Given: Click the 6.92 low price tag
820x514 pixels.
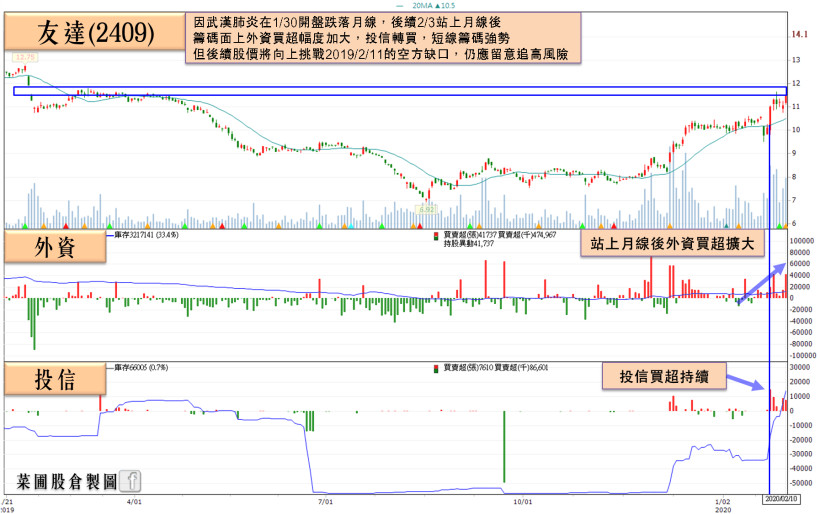Looking at the screenshot, I should click(426, 210).
